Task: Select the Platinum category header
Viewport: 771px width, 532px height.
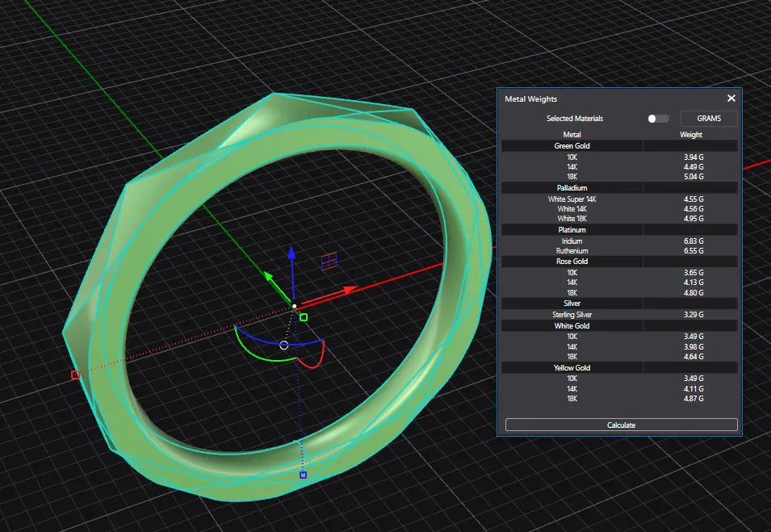Action: [572, 230]
